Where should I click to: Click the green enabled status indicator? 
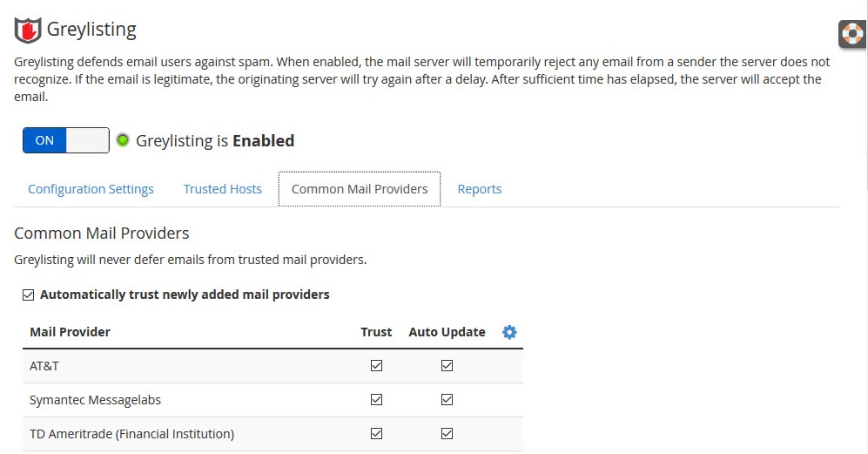point(123,140)
